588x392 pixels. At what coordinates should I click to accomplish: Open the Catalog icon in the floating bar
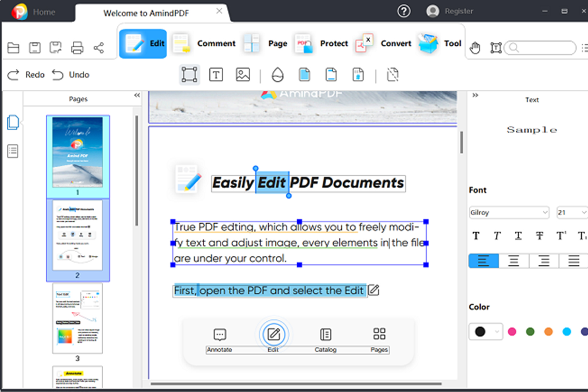(x=325, y=335)
